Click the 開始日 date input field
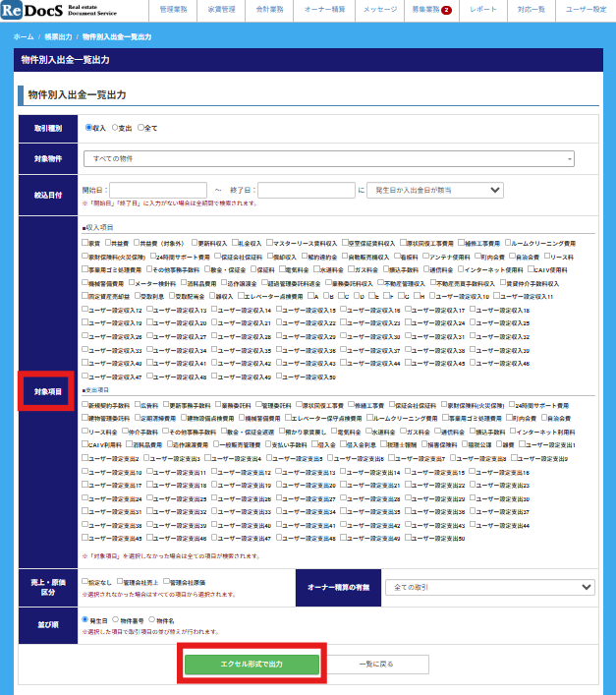This screenshot has width=616, height=695. coord(158,190)
